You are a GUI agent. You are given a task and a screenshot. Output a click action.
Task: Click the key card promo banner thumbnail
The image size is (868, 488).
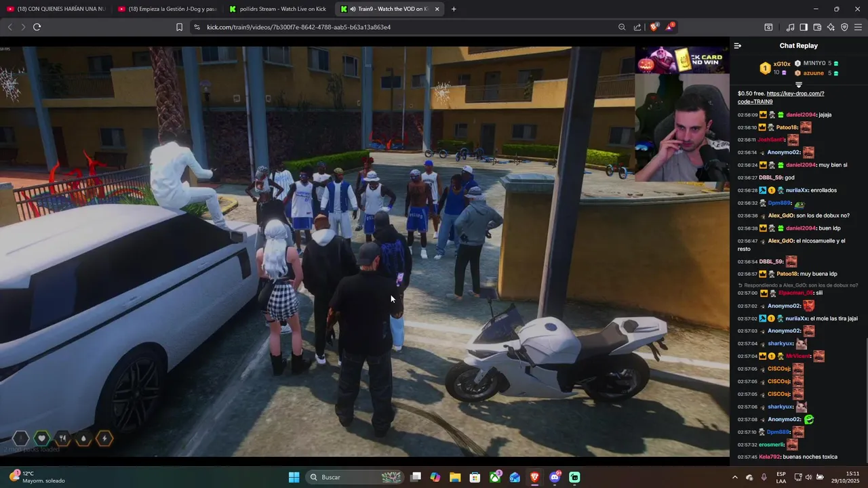click(682, 60)
